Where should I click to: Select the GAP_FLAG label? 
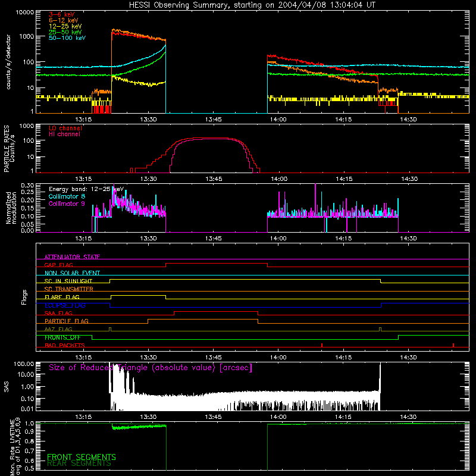click(58, 265)
